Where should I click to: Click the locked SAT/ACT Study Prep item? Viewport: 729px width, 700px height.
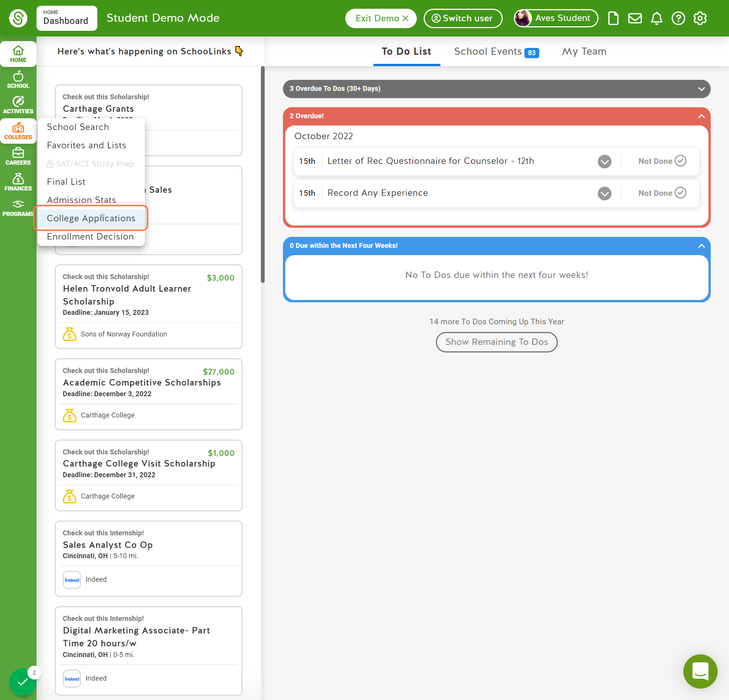click(x=91, y=163)
